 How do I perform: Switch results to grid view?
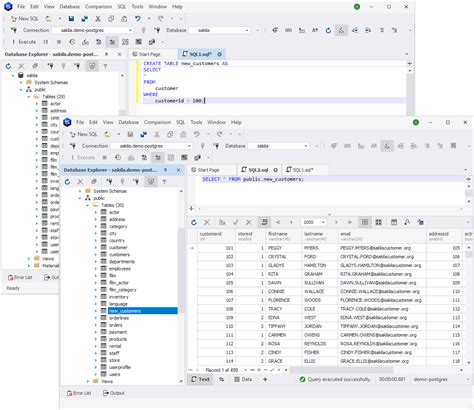[x=365, y=222]
